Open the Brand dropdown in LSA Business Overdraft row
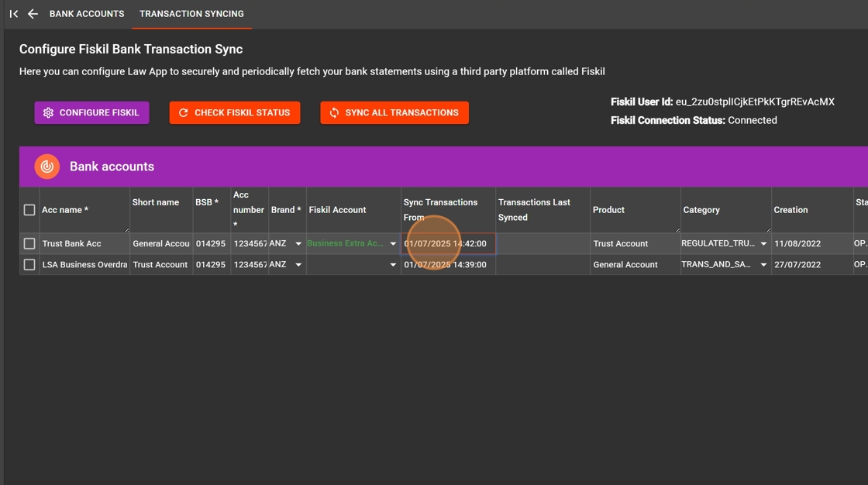 pos(298,265)
